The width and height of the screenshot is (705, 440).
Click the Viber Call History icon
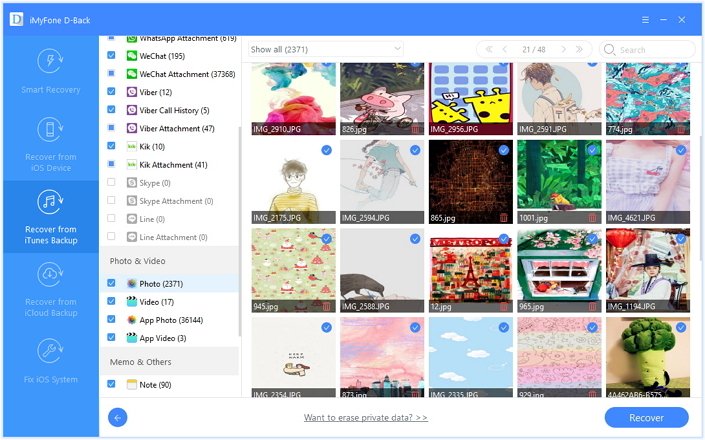pos(131,110)
